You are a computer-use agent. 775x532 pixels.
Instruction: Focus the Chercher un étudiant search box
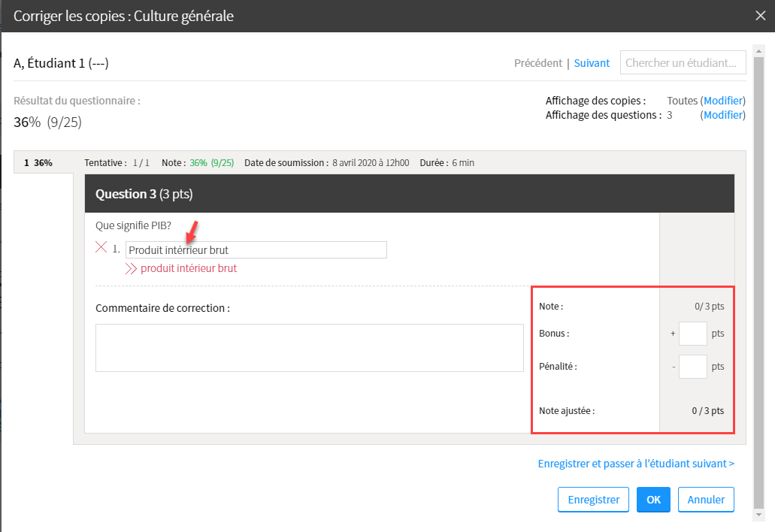click(x=683, y=63)
